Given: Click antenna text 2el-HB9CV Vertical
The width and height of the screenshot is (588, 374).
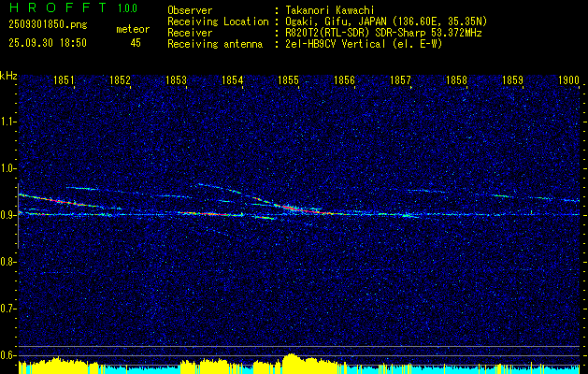Looking at the screenshot, I should tap(336, 44).
